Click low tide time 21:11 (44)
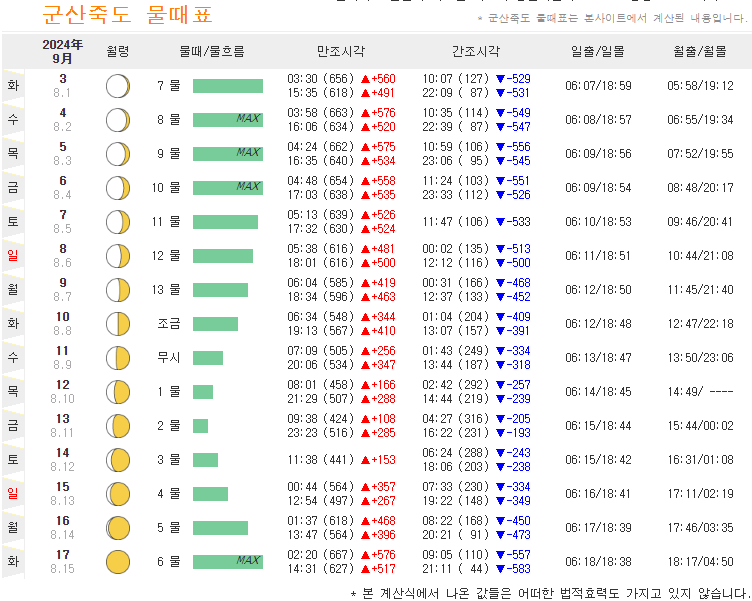Viewport: 752px width, 601px height. [455, 569]
